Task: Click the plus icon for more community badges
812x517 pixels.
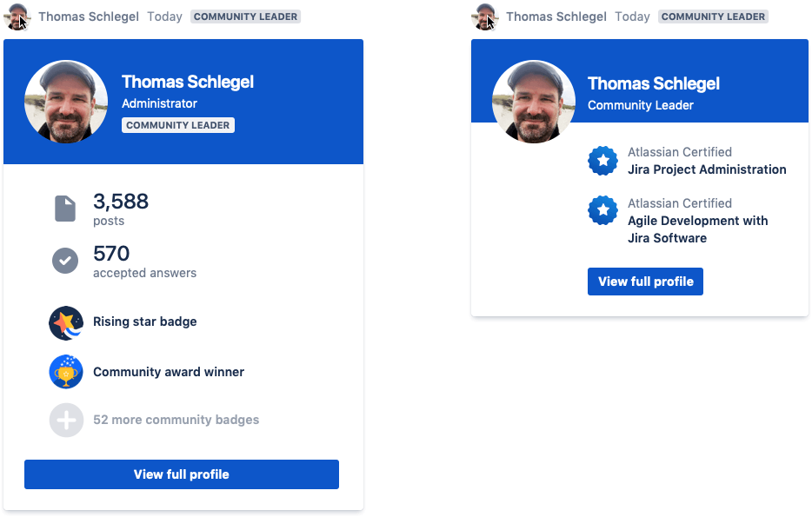Action: coord(66,421)
